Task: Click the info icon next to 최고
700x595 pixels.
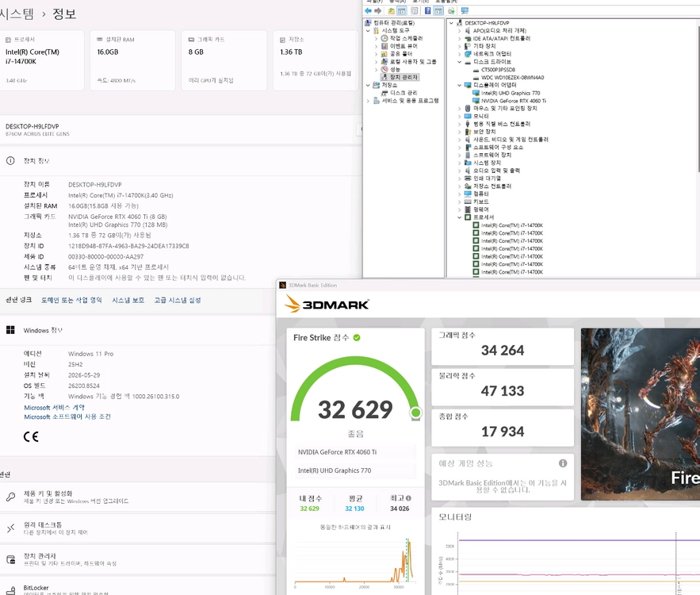Action: click(408, 498)
